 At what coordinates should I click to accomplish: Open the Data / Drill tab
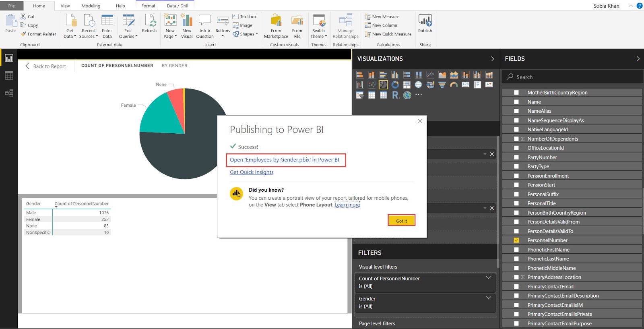pos(178,6)
